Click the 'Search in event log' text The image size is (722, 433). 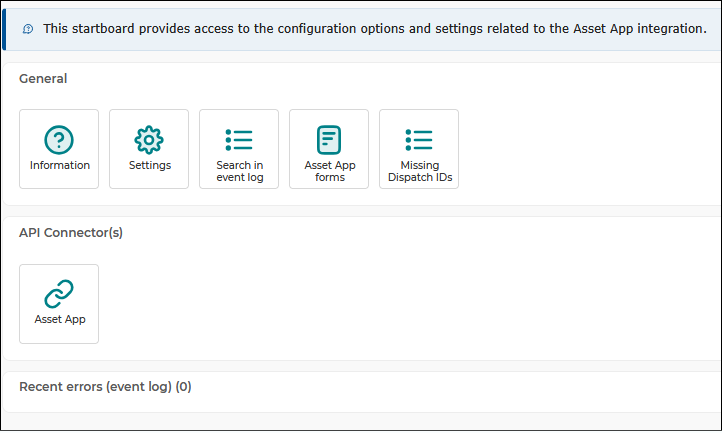point(239,171)
